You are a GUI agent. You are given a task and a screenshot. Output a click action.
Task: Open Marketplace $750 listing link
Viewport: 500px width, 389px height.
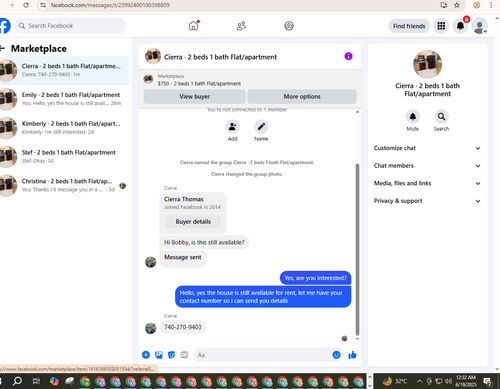[x=199, y=84]
